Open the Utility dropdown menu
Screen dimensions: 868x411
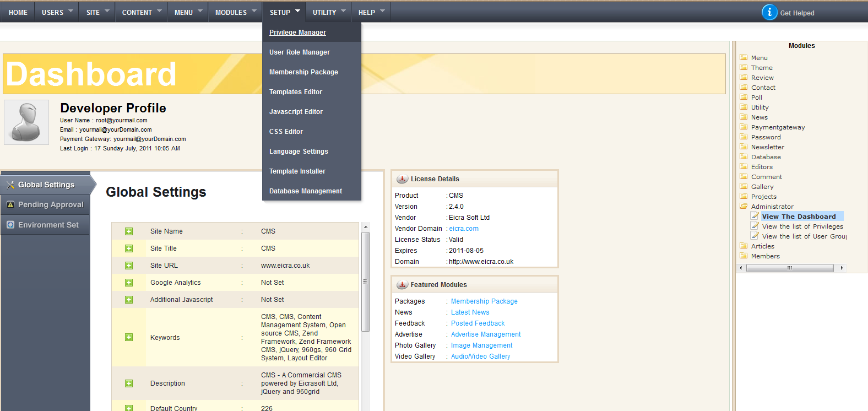pos(329,12)
